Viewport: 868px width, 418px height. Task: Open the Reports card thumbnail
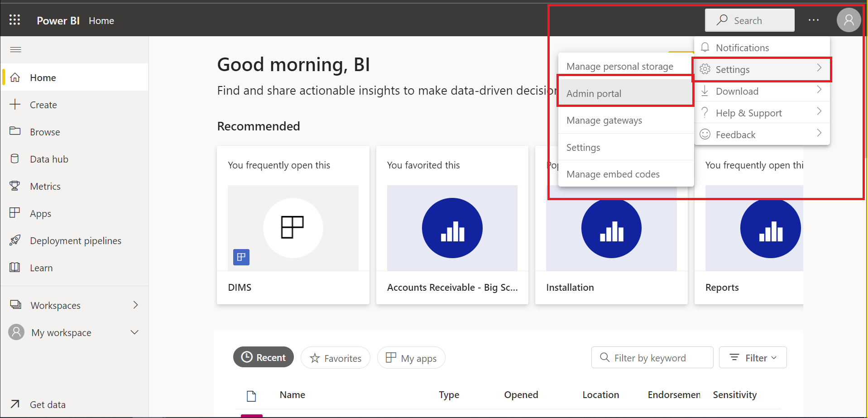point(754,229)
